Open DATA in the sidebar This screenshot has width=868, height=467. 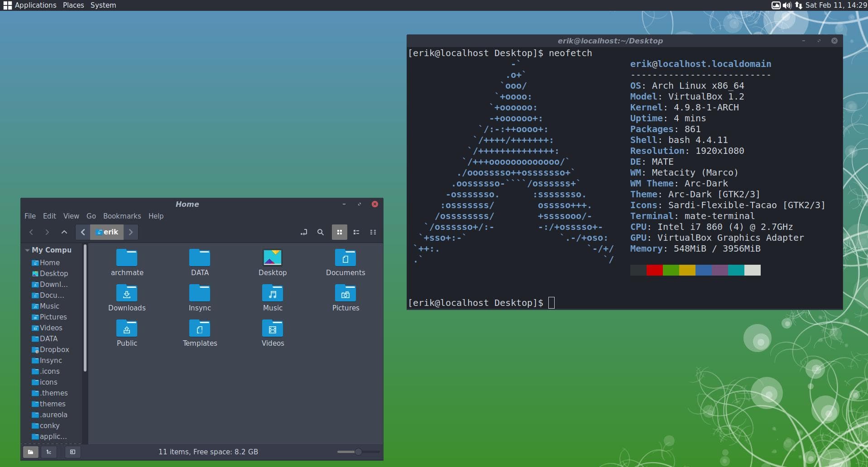click(x=44, y=338)
